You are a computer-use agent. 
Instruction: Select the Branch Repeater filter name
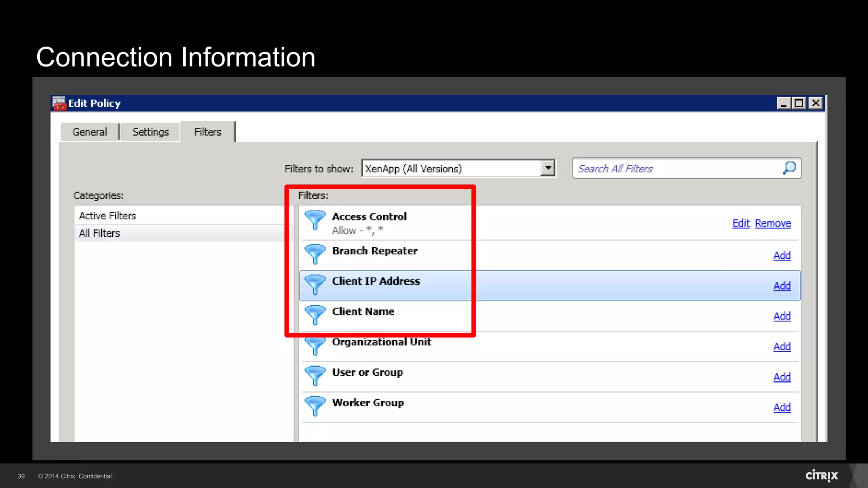tap(375, 251)
